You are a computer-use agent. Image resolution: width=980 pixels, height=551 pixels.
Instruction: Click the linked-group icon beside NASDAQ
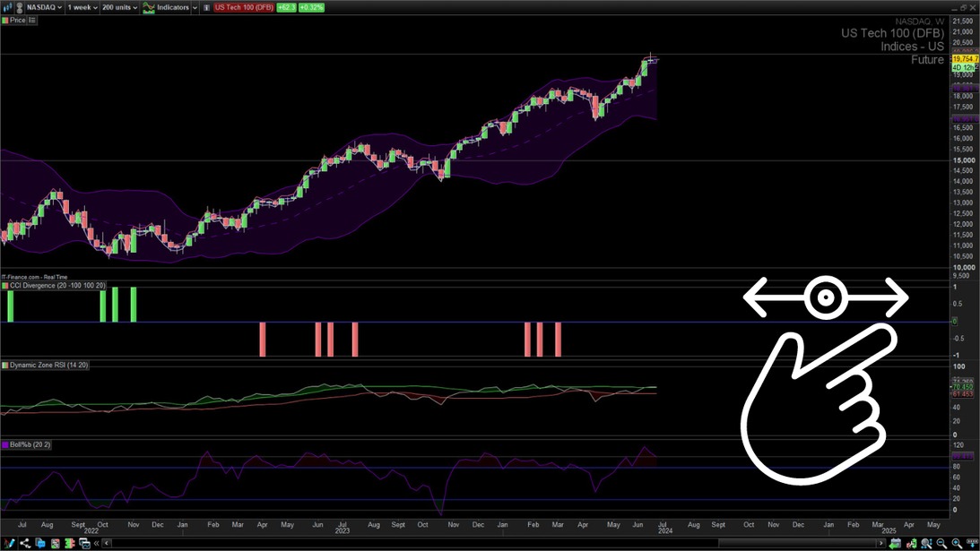pos(20,7)
